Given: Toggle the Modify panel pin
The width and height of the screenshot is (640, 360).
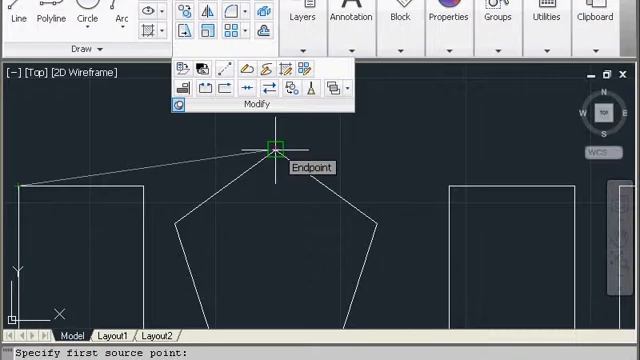Looking at the screenshot, I should pyautogui.click(x=178, y=105).
